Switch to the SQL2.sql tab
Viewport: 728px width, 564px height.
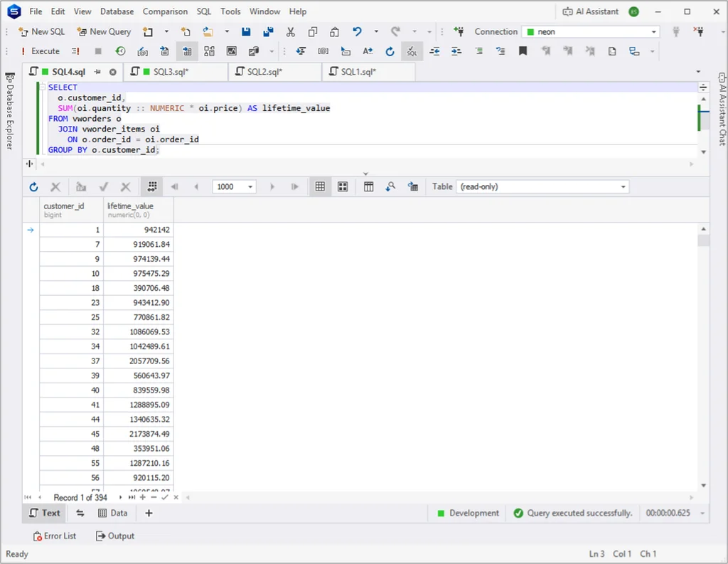coord(275,72)
